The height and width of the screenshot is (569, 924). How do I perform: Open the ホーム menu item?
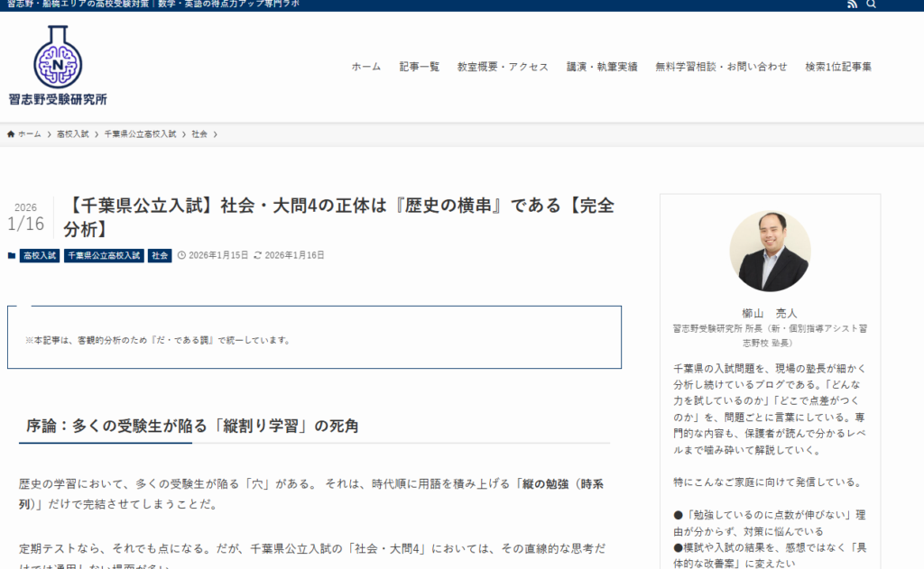(366, 67)
